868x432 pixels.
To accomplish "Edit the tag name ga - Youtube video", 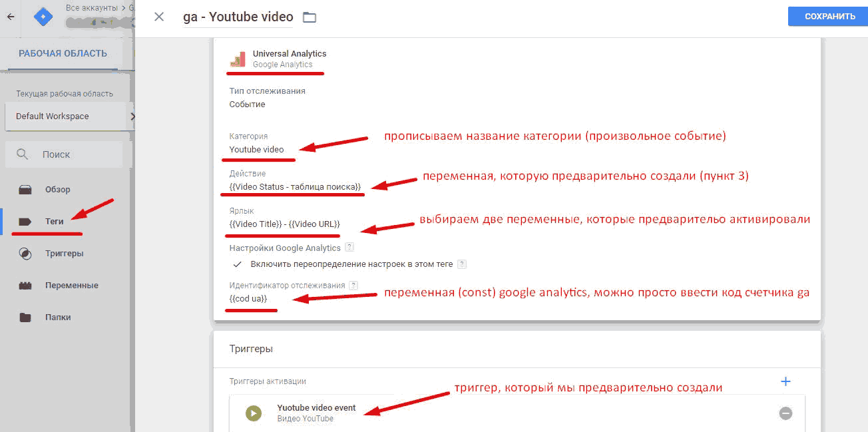I will 238,17.
